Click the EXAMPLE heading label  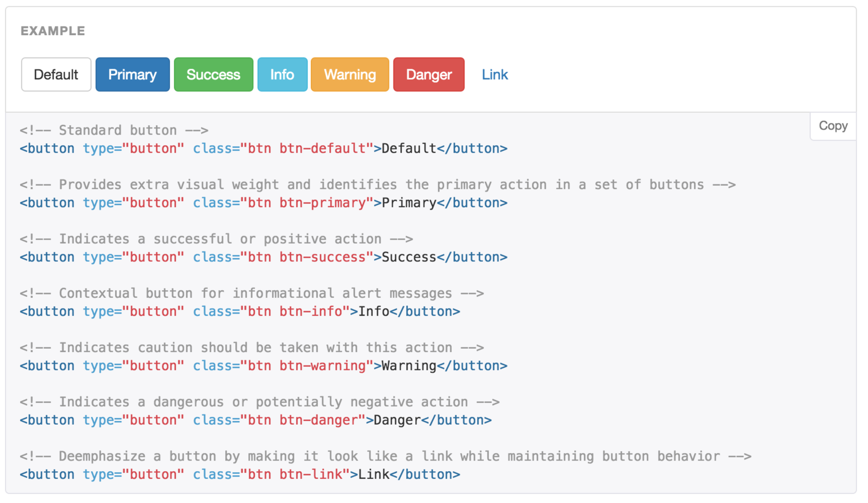tap(53, 31)
